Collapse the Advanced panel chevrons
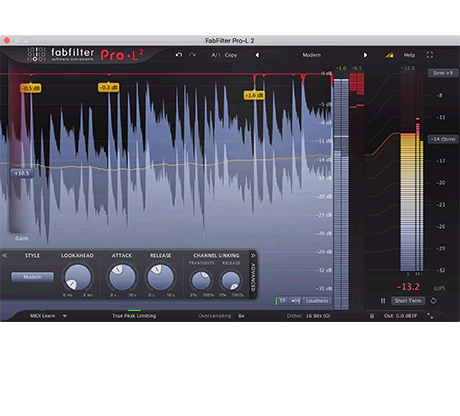This screenshot has height=416, width=460. (253, 256)
